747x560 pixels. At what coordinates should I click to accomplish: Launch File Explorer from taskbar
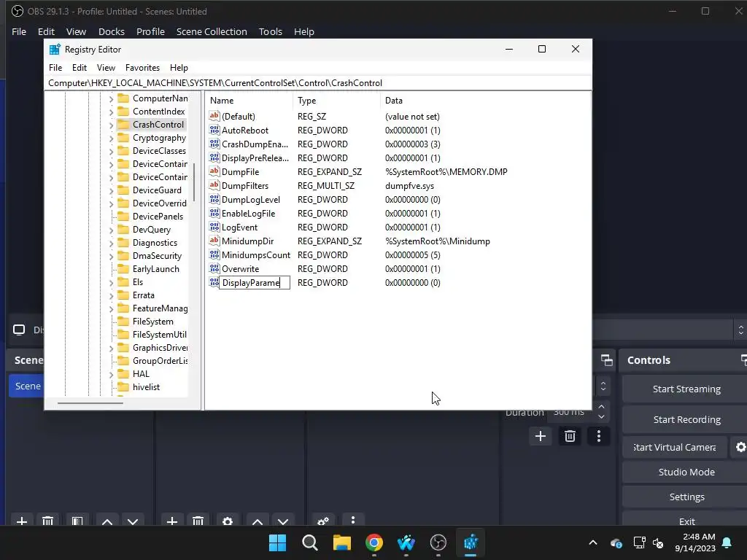(341, 542)
